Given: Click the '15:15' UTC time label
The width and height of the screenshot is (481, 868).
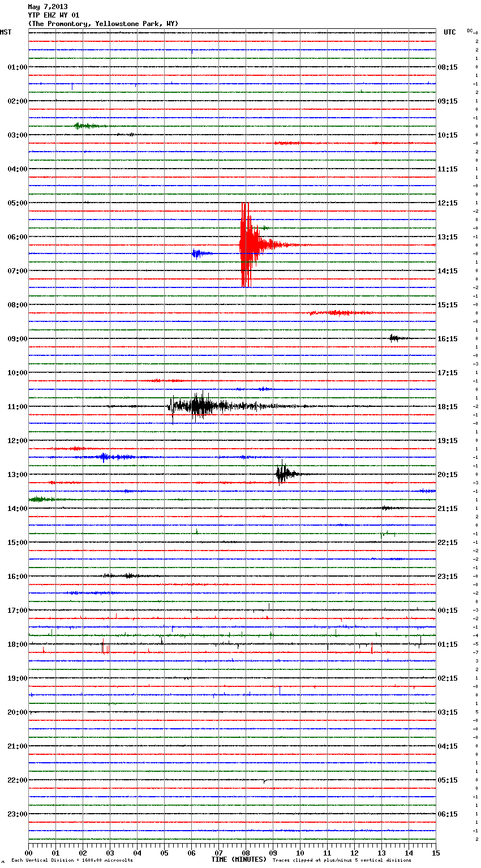Looking at the screenshot, I should 448,305.
